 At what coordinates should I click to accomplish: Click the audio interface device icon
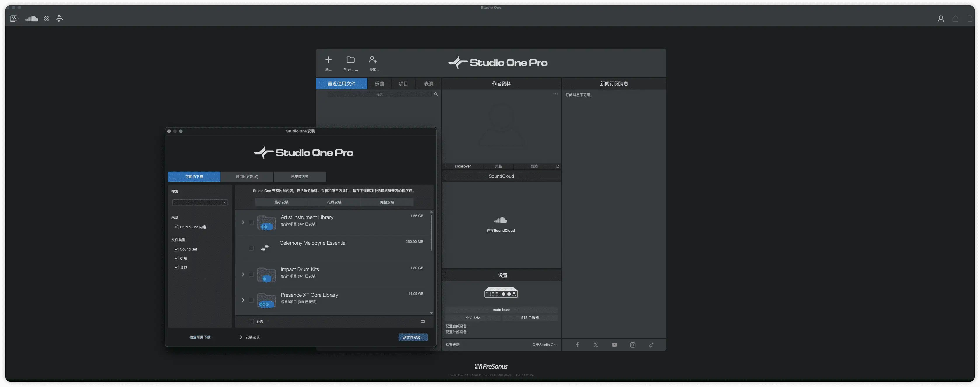tap(501, 293)
